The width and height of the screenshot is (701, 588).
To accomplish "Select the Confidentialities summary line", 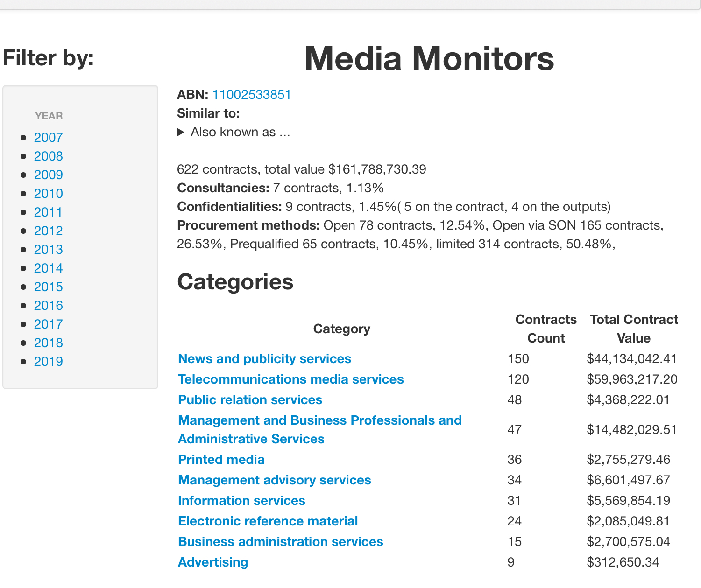I will click(x=394, y=207).
